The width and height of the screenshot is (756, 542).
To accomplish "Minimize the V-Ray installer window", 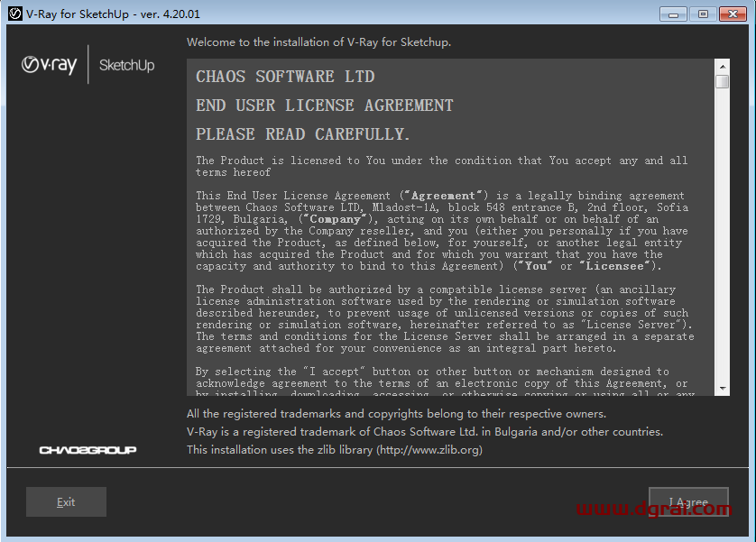I will [675, 14].
